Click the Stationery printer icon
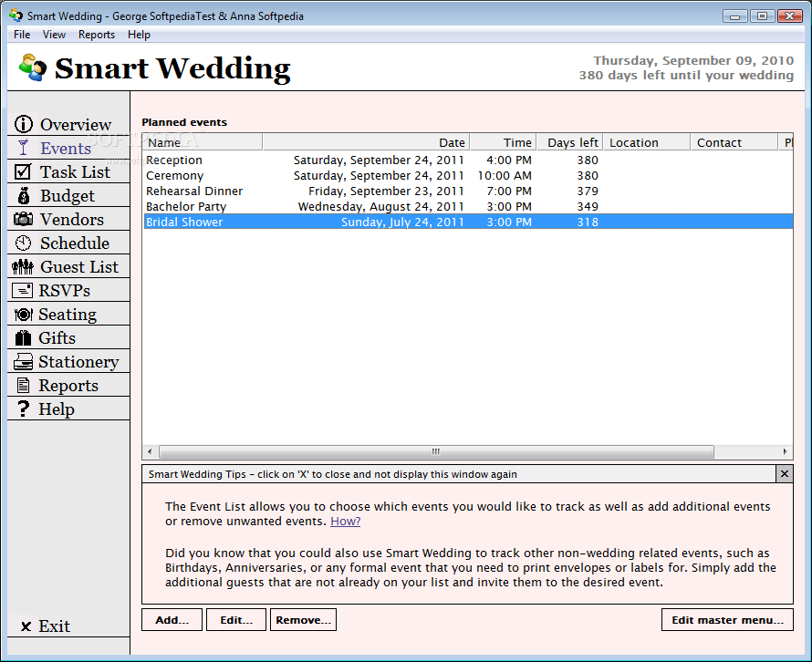The width and height of the screenshot is (812, 662). (x=23, y=362)
